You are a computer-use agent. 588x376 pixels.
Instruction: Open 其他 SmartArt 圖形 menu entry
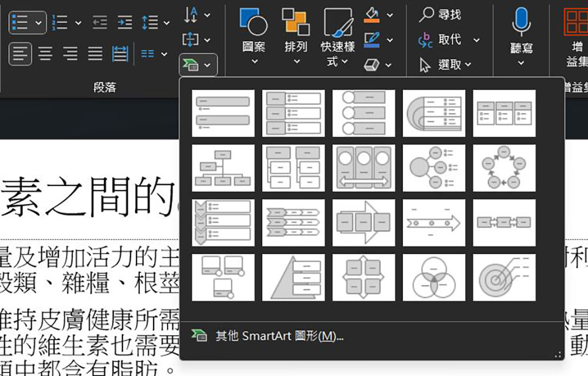click(x=279, y=336)
